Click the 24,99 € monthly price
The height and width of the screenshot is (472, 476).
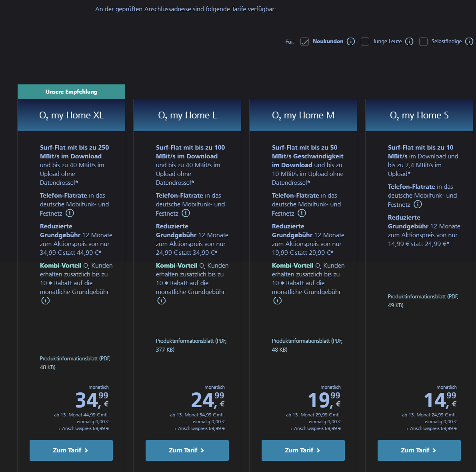click(208, 400)
